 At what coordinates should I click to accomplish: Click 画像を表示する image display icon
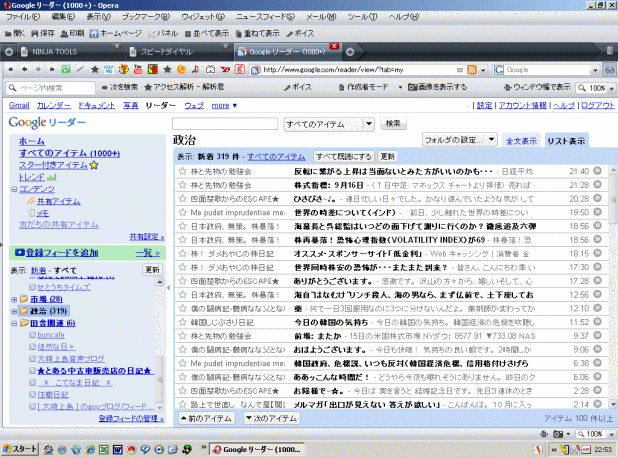[413, 87]
